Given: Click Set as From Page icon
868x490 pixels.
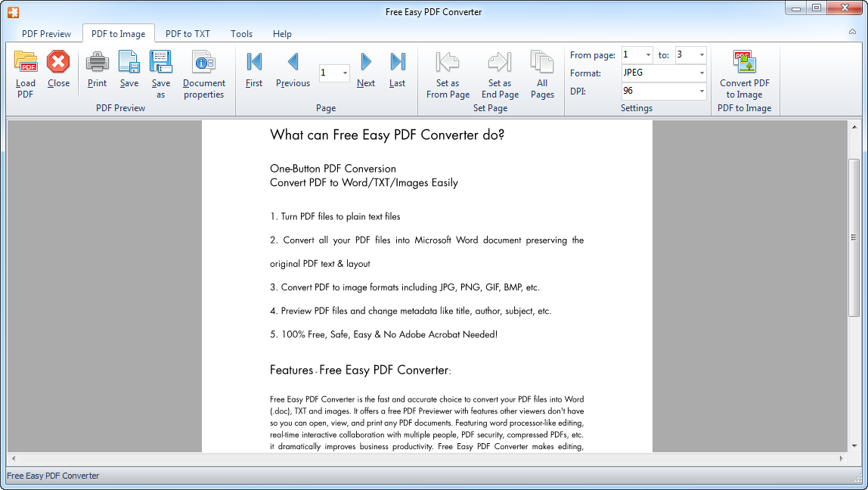Looking at the screenshot, I should coord(447,72).
